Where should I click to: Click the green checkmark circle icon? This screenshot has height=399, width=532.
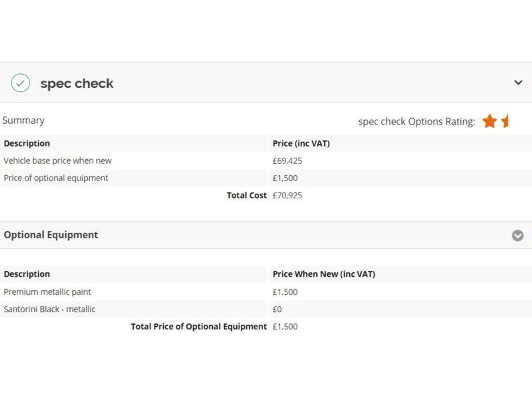[x=20, y=83]
